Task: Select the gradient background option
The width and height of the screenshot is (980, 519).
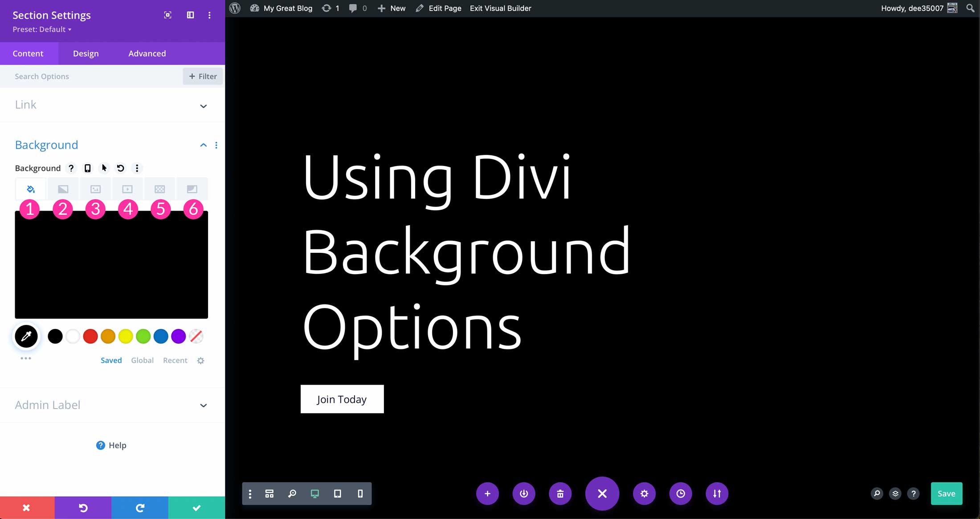Action: click(x=63, y=189)
